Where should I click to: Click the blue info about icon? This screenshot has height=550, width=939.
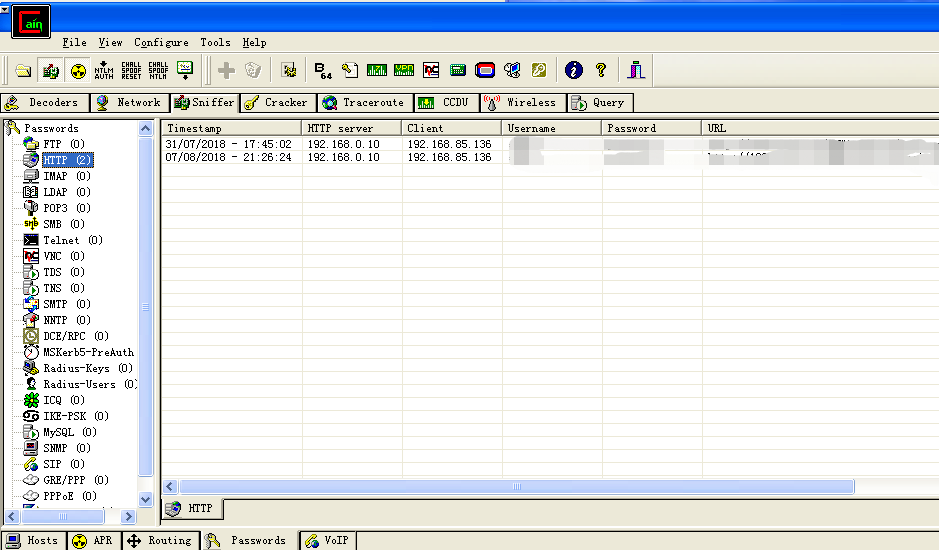click(574, 71)
